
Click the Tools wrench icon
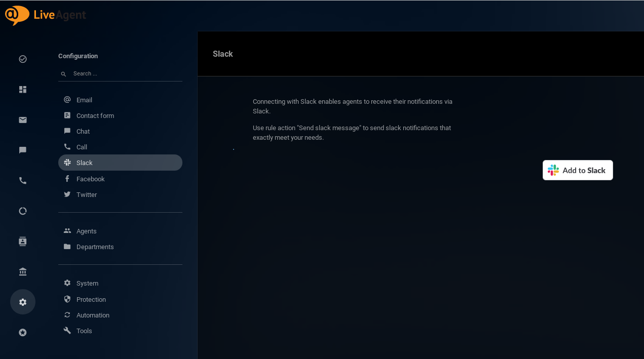67,331
